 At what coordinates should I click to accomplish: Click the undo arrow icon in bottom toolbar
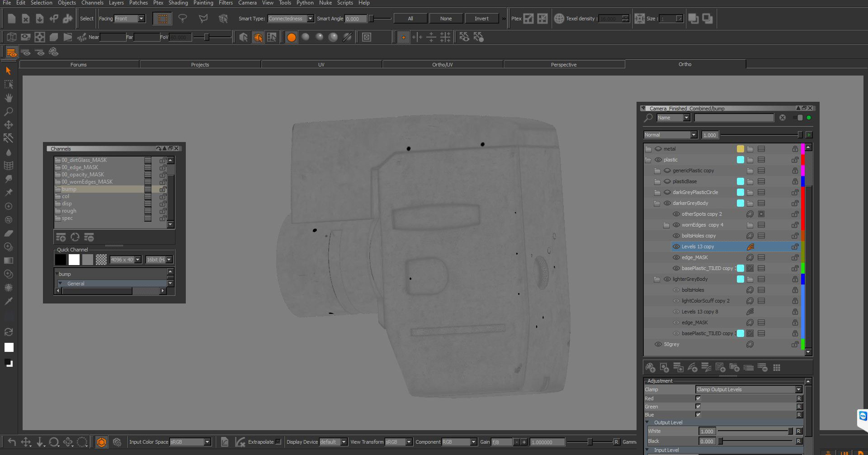[x=12, y=442]
